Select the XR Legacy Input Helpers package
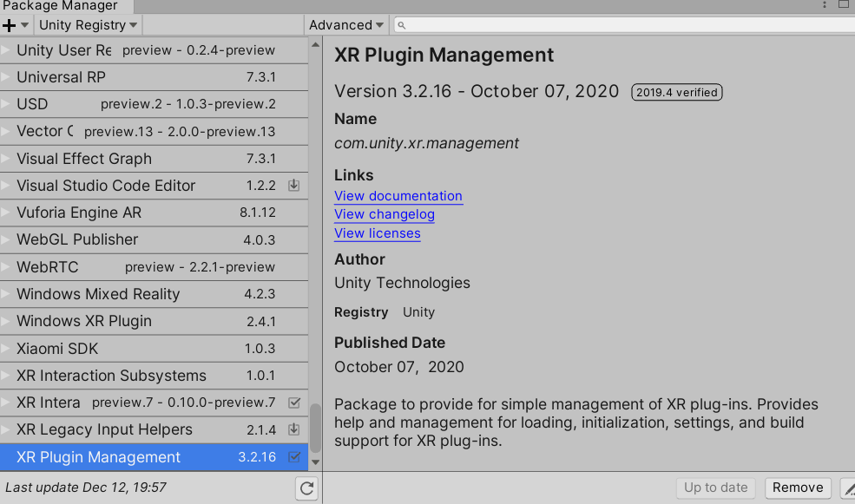This screenshot has width=855, height=504. tap(154, 430)
